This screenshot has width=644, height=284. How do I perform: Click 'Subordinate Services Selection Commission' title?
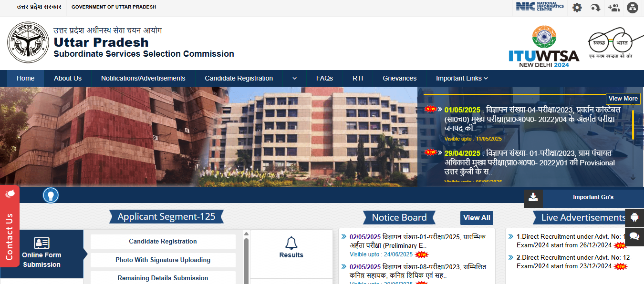144,54
